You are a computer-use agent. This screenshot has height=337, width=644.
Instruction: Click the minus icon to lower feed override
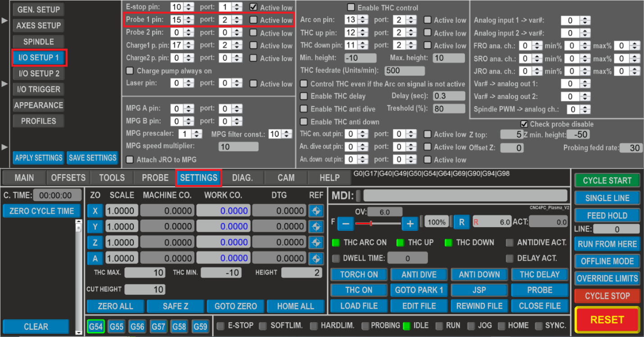click(x=345, y=223)
